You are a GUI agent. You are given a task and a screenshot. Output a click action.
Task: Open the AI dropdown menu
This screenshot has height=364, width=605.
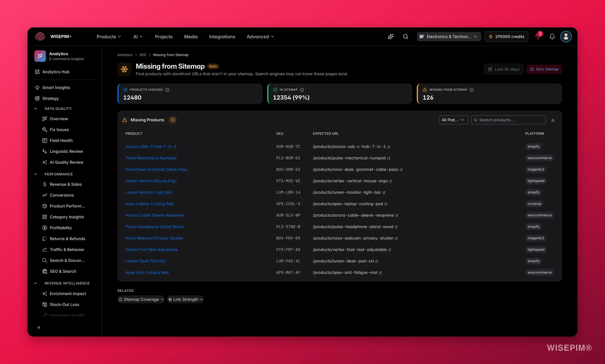pyautogui.click(x=138, y=37)
